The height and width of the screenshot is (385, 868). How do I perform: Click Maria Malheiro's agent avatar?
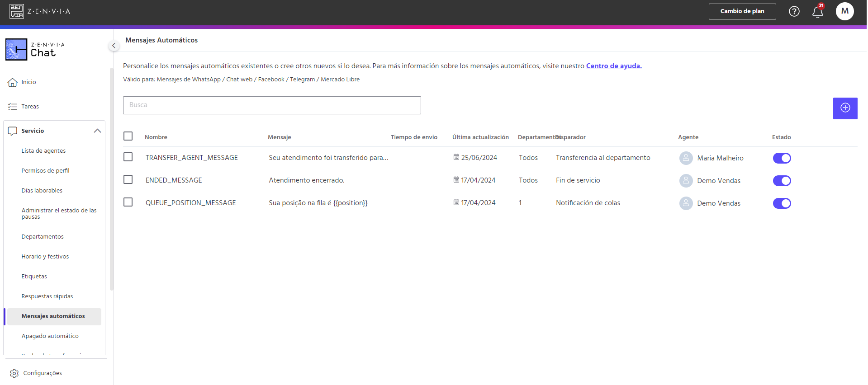tap(686, 158)
